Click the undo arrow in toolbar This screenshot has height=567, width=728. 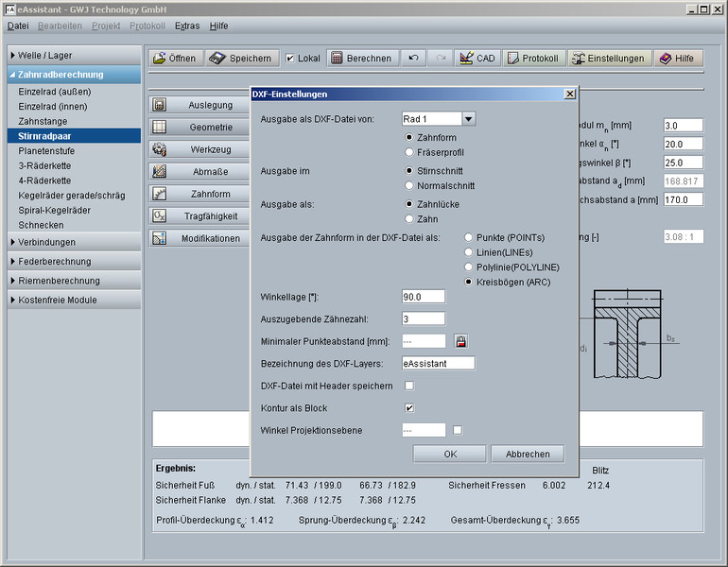pyautogui.click(x=413, y=59)
